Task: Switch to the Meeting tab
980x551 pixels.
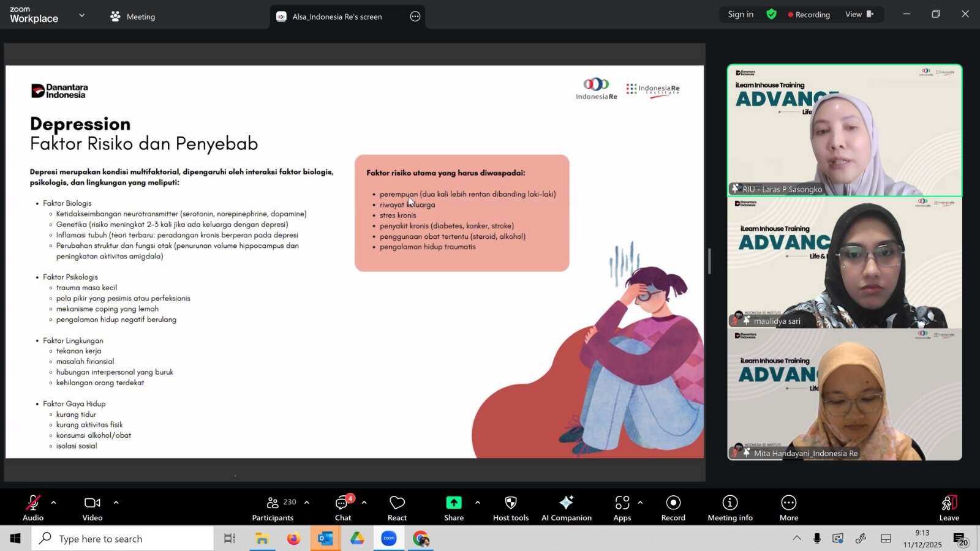Action: click(x=133, y=17)
